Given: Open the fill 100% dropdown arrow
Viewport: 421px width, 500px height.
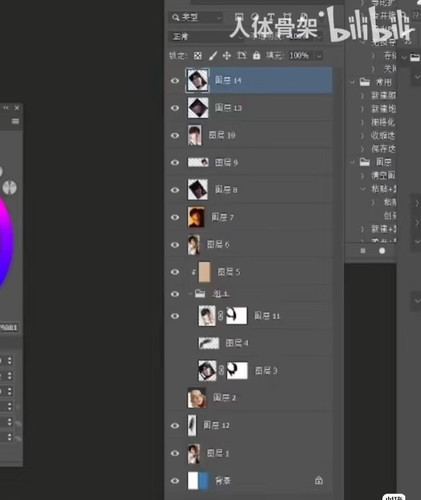Looking at the screenshot, I should tap(319, 56).
